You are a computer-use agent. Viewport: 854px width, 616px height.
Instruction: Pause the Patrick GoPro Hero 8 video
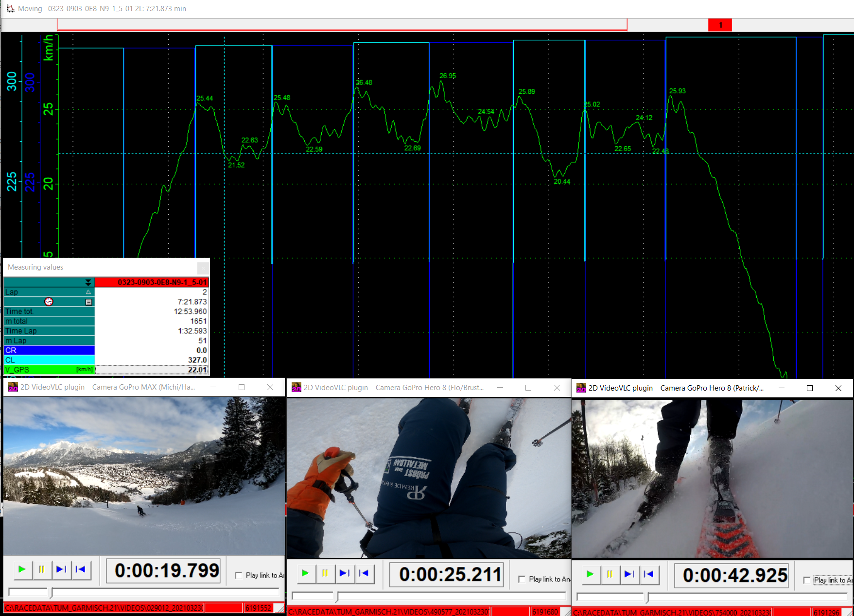click(x=610, y=574)
